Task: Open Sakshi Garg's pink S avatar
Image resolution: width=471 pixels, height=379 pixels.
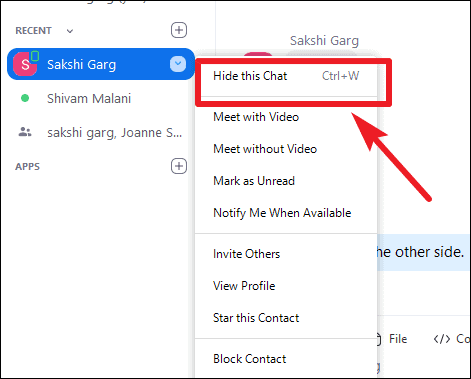Action: (x=25, y=64)
